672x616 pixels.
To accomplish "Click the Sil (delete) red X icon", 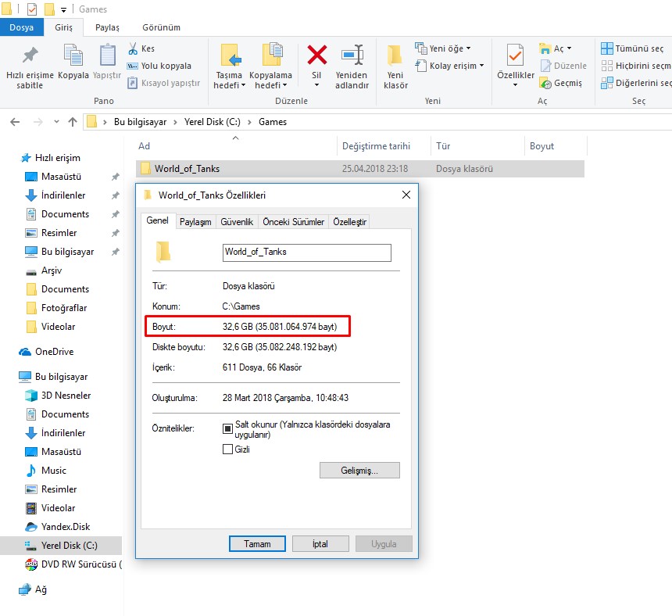I will [316, 56].
